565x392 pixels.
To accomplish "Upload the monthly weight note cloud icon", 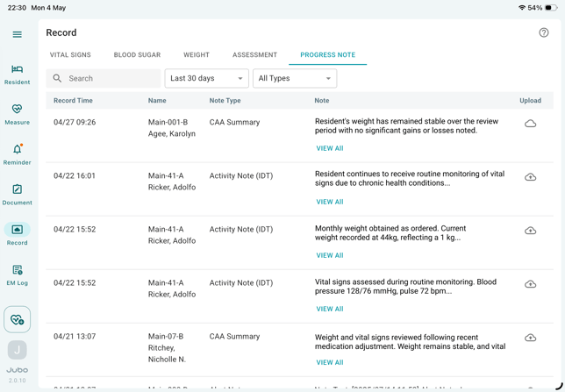I will click(x=530, y=231).
